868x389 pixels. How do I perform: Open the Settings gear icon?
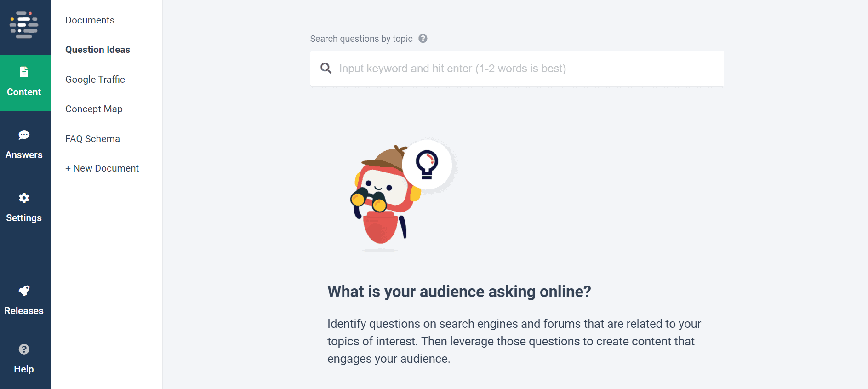point(24,198)
